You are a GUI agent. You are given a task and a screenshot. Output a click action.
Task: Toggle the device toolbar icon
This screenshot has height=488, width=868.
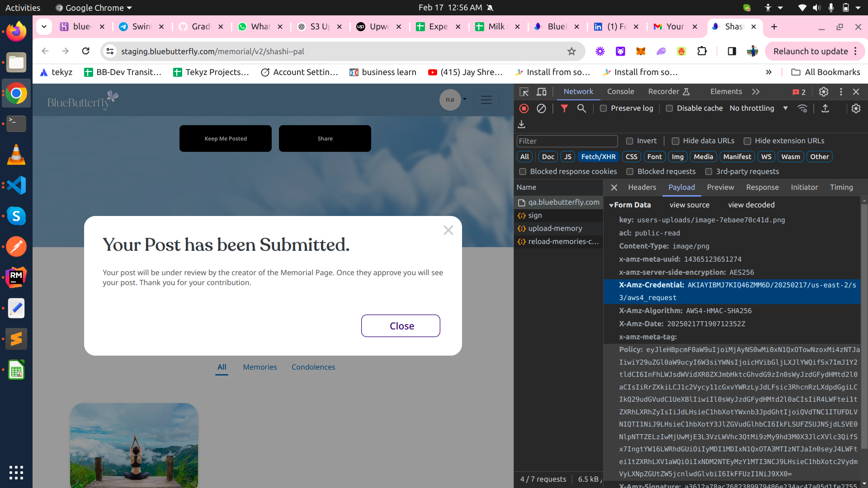point(541,92)
